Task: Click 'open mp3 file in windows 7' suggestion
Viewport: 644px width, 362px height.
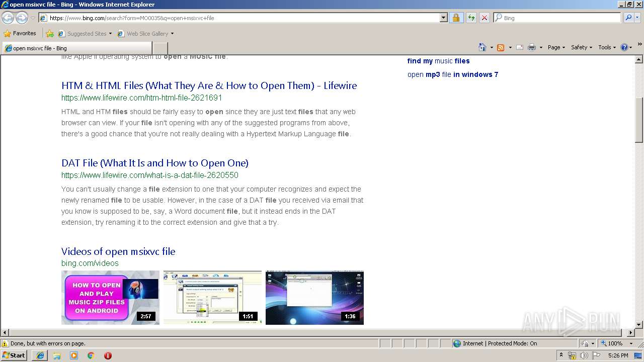Action: click(x=453, y=74)
